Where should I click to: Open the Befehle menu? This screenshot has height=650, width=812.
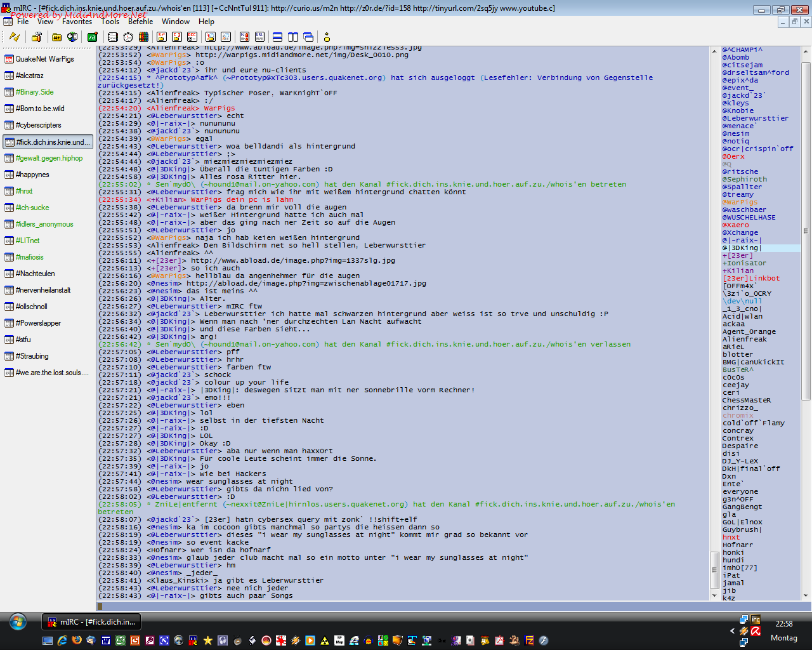(140, 22)
